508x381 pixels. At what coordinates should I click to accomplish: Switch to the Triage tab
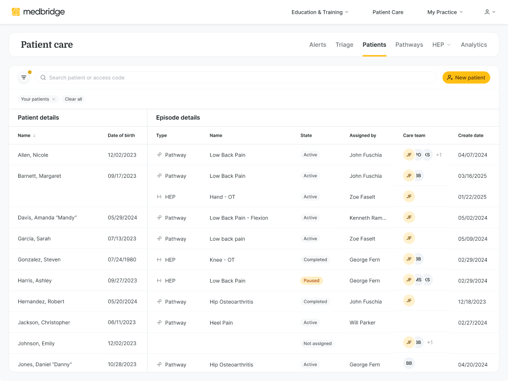pos(344,45)
